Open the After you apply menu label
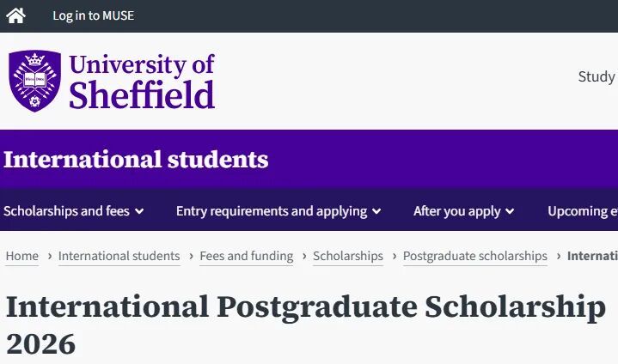The image size is (618, 364). pos(456,211)
